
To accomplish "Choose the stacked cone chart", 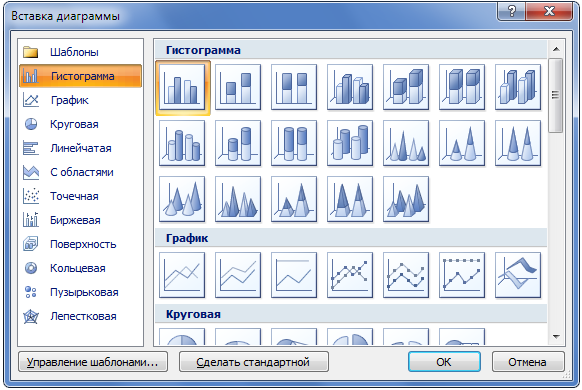I will 462,143.
